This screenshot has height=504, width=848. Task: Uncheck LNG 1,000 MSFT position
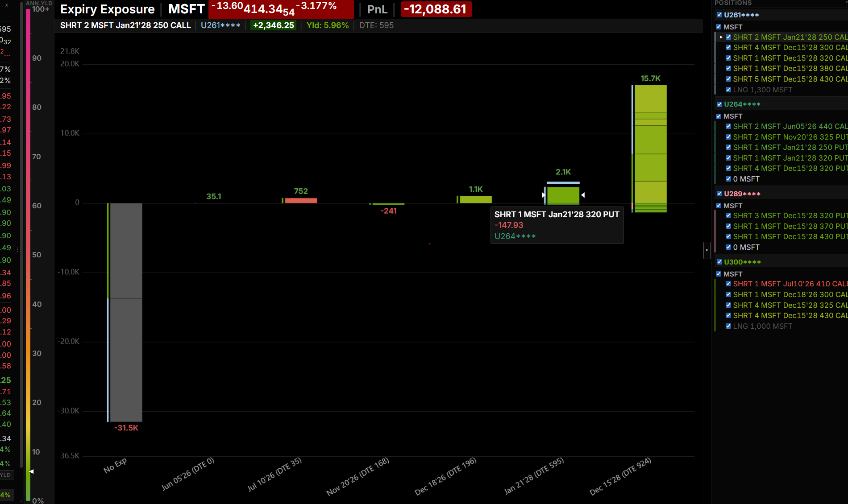728,326
